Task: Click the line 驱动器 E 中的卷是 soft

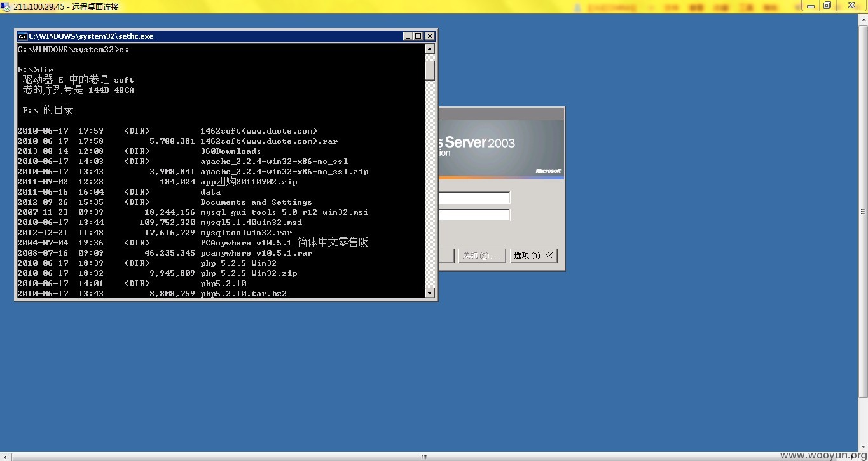Action: pos(78,79)
